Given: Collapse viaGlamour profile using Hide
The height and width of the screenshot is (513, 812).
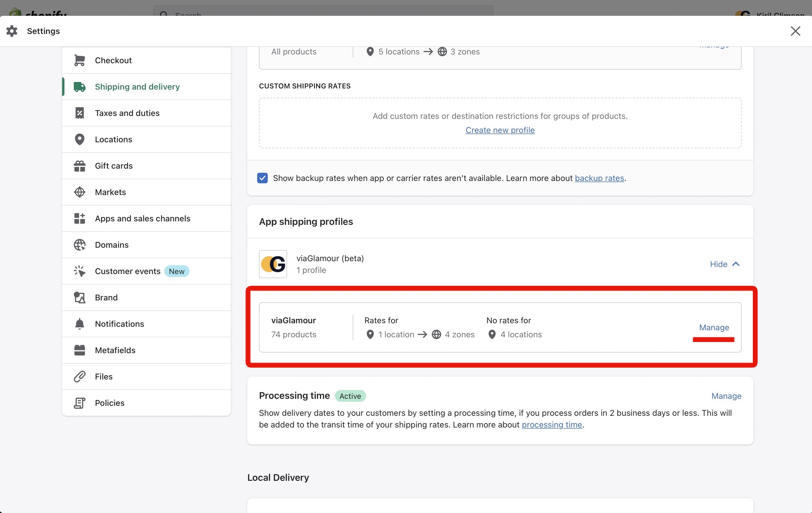Looking at the screenshot, I should [724, 264].
